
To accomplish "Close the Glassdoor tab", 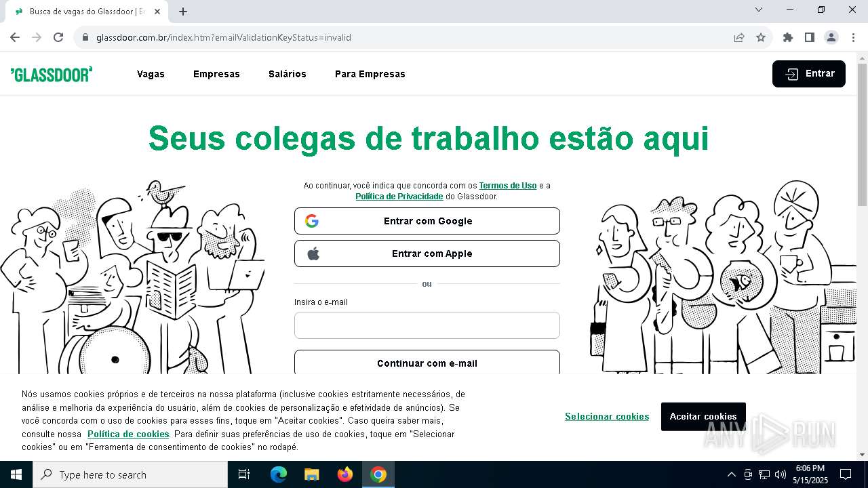I will click(x=157, y=12).
